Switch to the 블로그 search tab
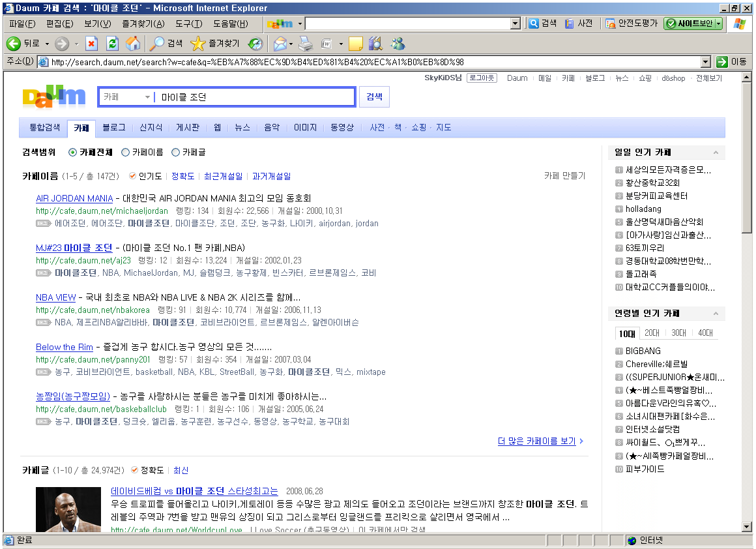Viewport: 756px width, 549px height. click(x=114, y=127)
